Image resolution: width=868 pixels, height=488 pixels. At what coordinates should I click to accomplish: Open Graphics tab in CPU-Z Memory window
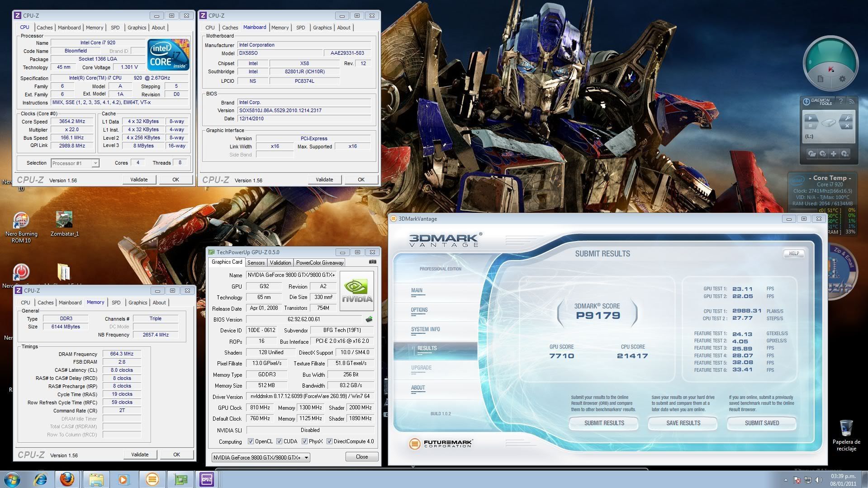pos(138,303)
